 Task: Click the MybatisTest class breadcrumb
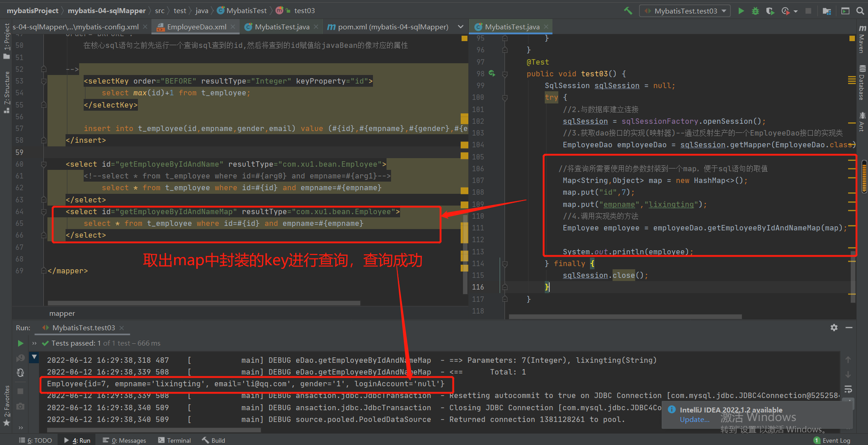tap(242, 10)
